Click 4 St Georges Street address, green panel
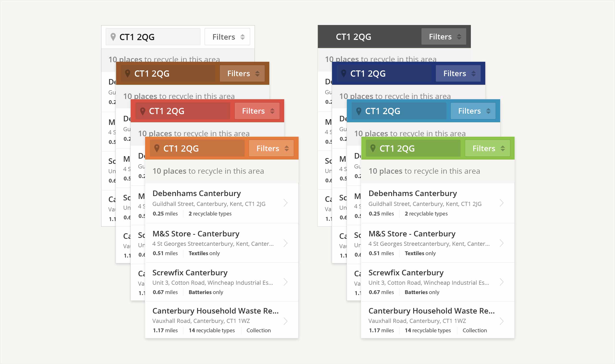 (429, 244)
